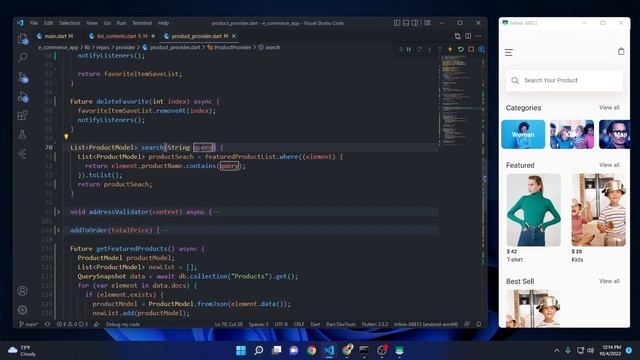The height and width of the screenshot is (360, 640).
Task: Open the hamburger menu in the app emulator
Action: pos(509,52)
